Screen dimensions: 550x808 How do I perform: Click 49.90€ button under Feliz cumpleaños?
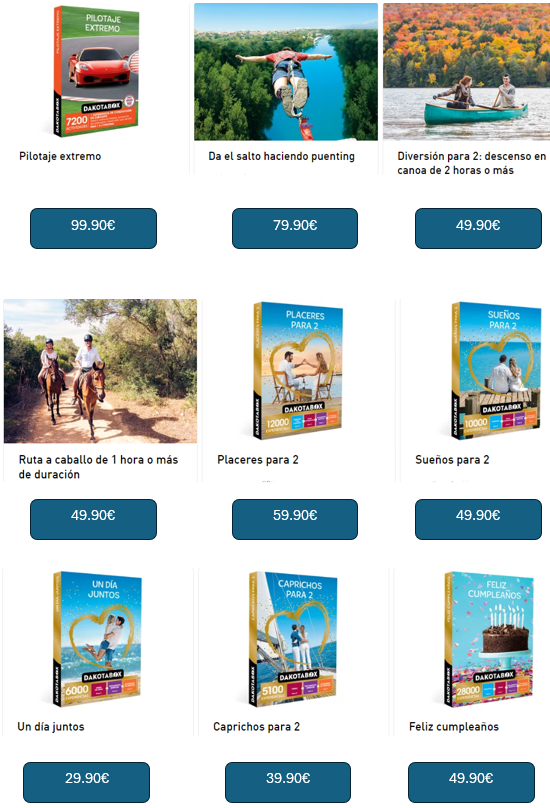[471, 782]
